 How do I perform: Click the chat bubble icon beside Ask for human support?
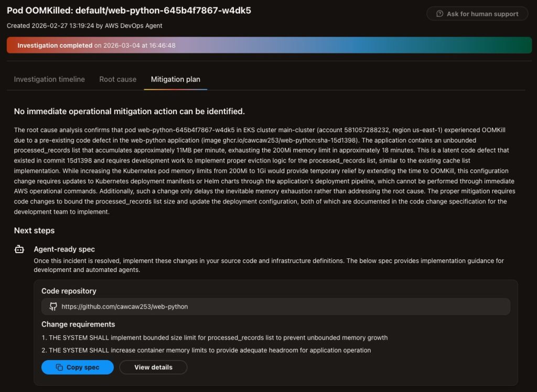pos(439,14)
